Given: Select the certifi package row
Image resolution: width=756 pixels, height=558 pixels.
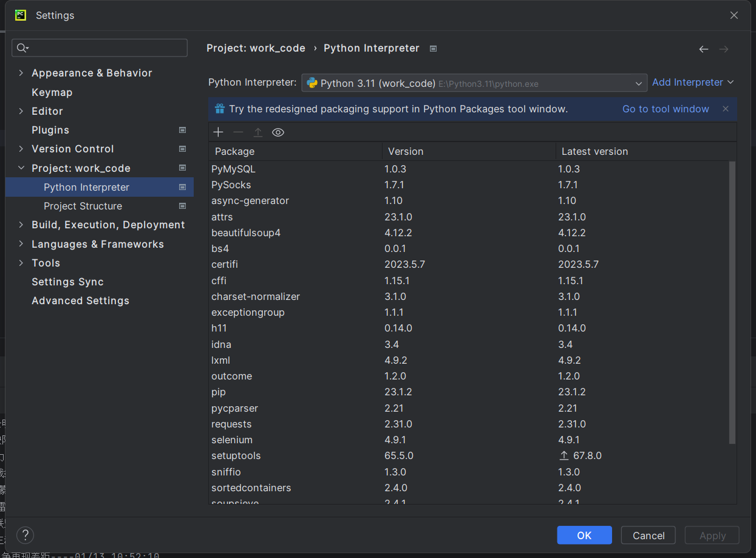Looking at the screenshot, I should pyautogui.click(x=469, y=264).
